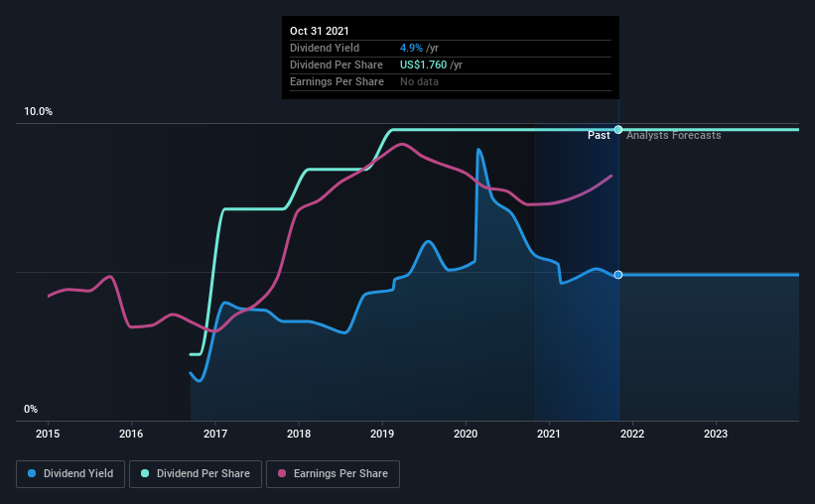Click the teal Dividend Per Share legend dot

pos(145,473)
